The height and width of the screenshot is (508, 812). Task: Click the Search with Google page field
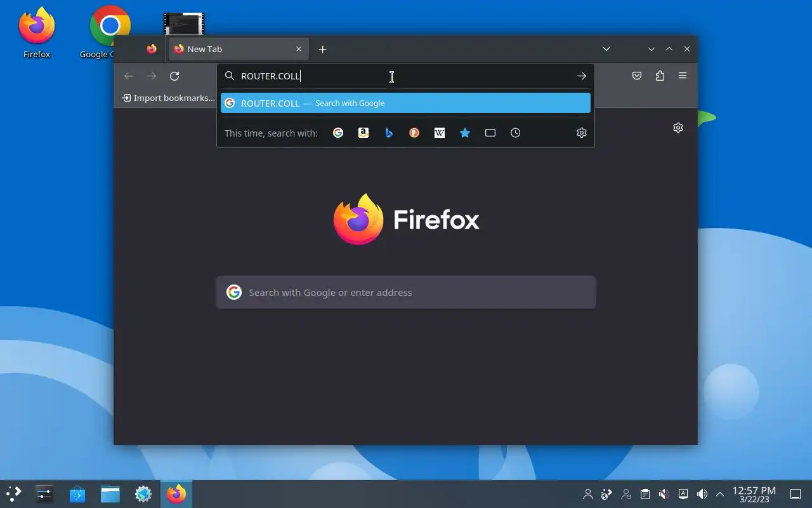coord(406,292)
